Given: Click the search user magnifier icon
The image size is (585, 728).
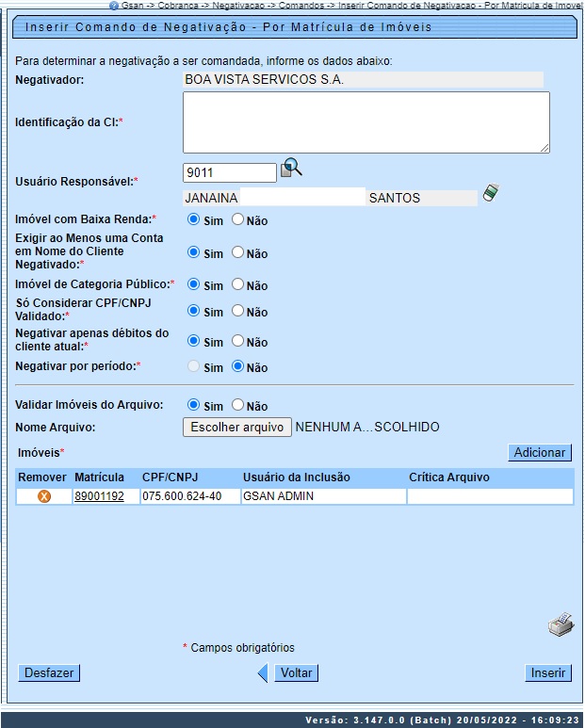Looking at the screenshot, I should (291, 169).
